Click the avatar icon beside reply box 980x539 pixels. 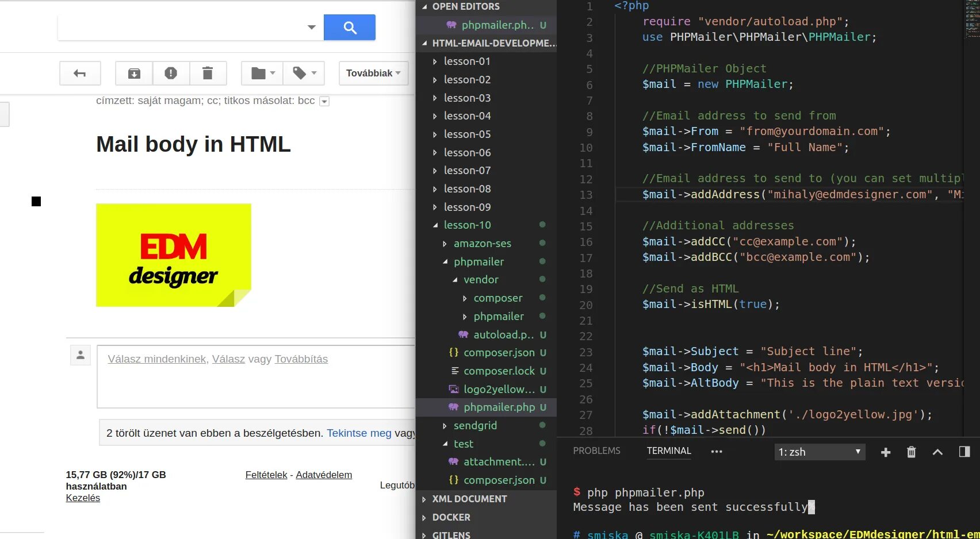tap(81, 355)
